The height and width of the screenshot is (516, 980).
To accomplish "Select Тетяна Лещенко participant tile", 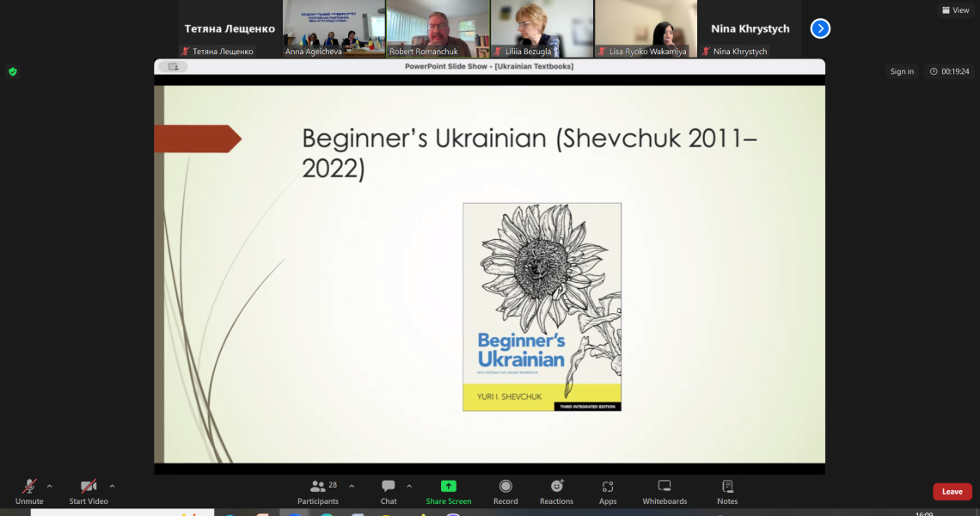I will tap(230, 28).
